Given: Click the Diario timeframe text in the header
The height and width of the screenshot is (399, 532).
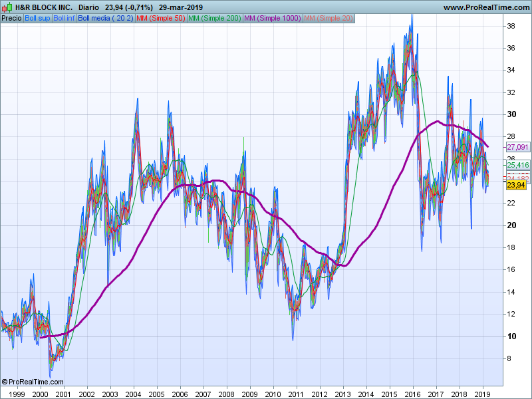Looking at the screenshot, I should pos(88,7).
